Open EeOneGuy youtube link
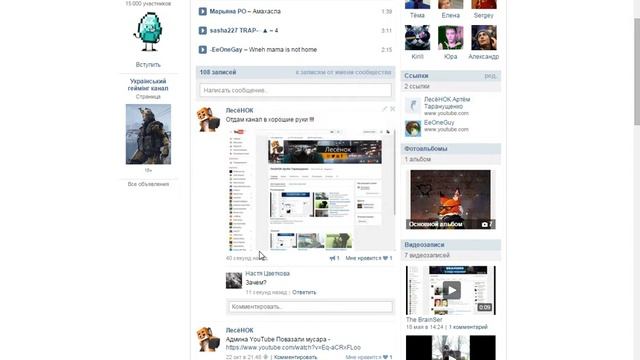This screenshot has height=360, width=640. coord(439,122)
